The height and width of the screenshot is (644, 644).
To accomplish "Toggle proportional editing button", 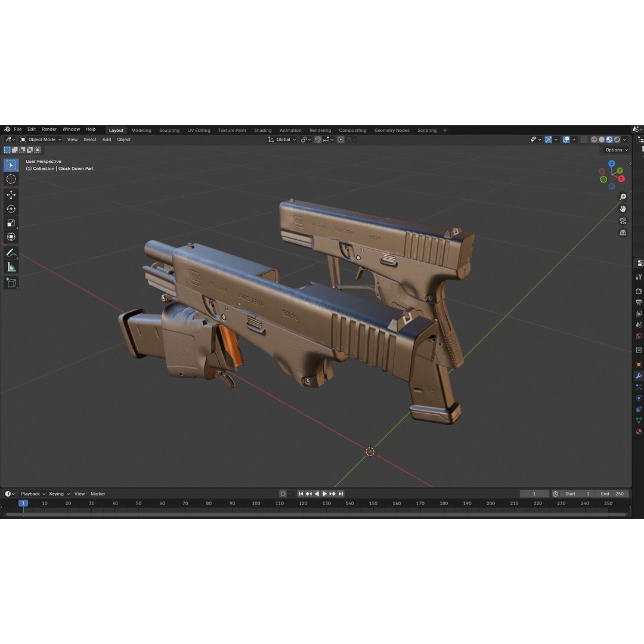I will pos(340,140).
